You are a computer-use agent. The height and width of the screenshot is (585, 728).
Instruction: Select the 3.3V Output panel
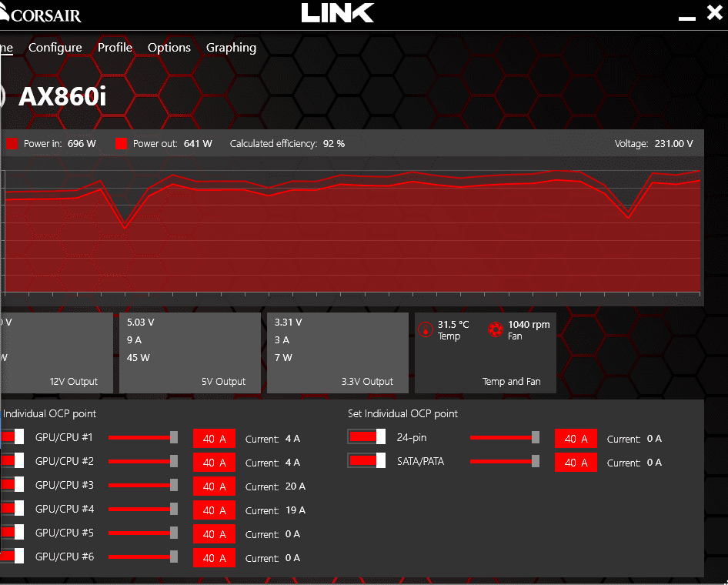(x=338, y=353)
